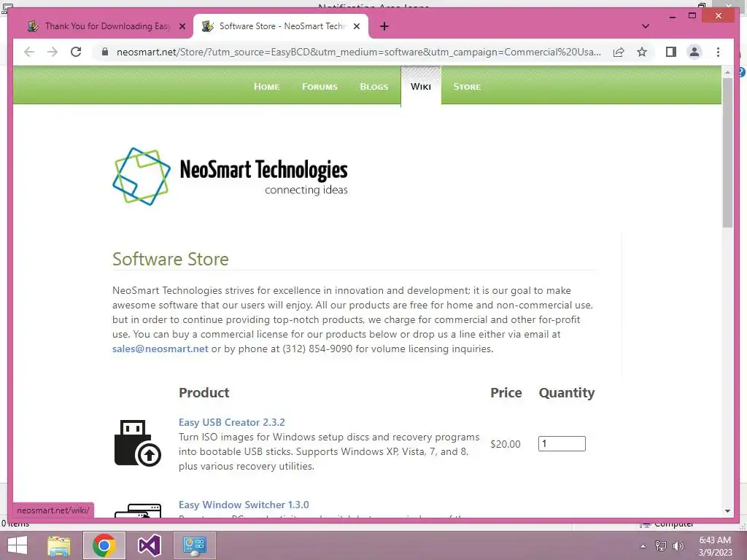The width and height of the screenshot is (747, 560).
Task: Click the page vertical scrollbar thumb
Action: (x=727, y=152)
